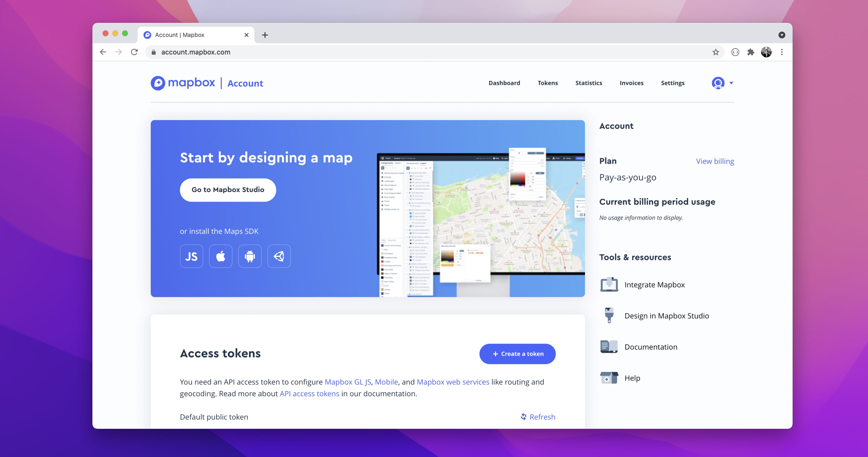The width and height of the screenshot is (868, 457).
Task: Install the Android Maps SDK
Action: [250, 256]
